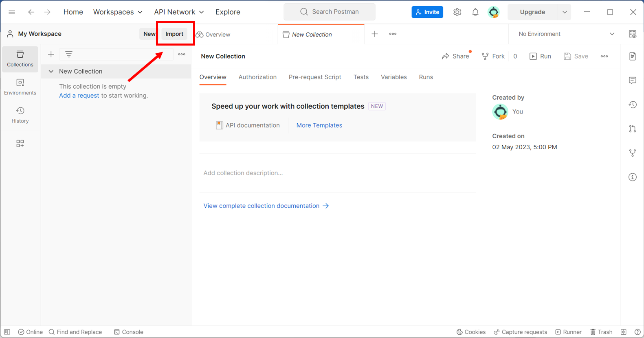This screenshot has height=338, width=644.
Task: Open the Environments sidebar panel
Action: (x=20, y=87)
